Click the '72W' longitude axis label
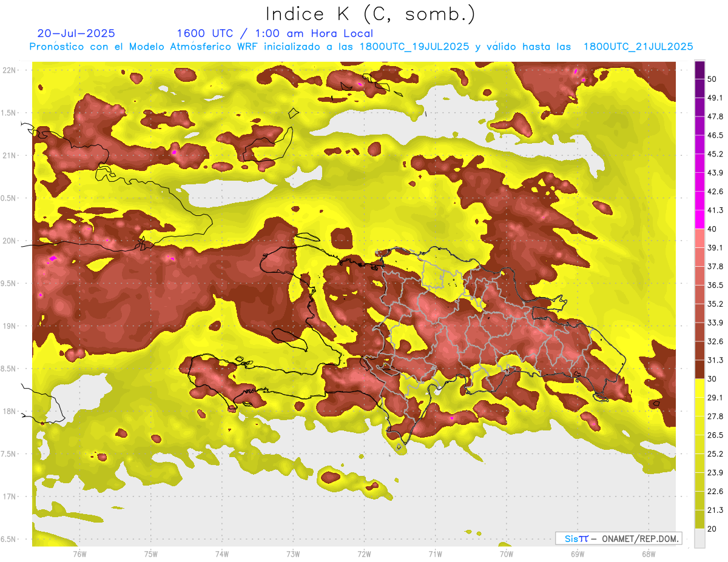 pyautogui.click(x=364, y=554)
